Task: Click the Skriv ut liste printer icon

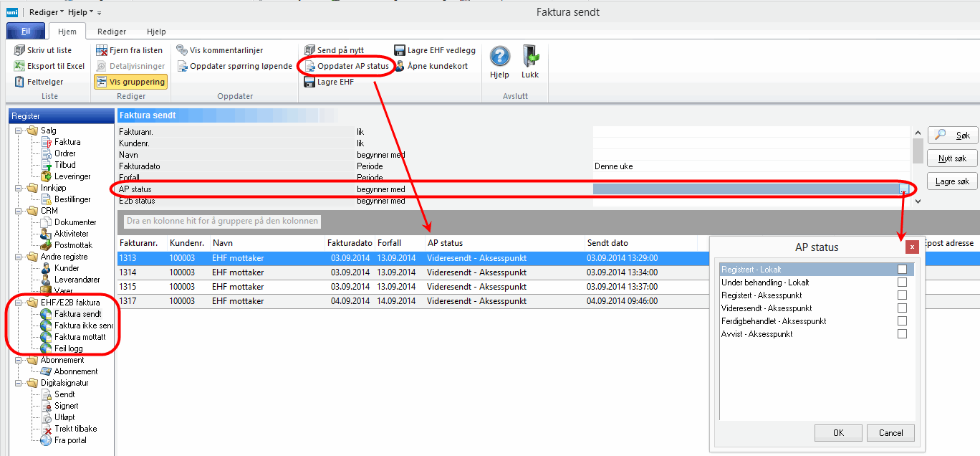Action: [20, 50]
